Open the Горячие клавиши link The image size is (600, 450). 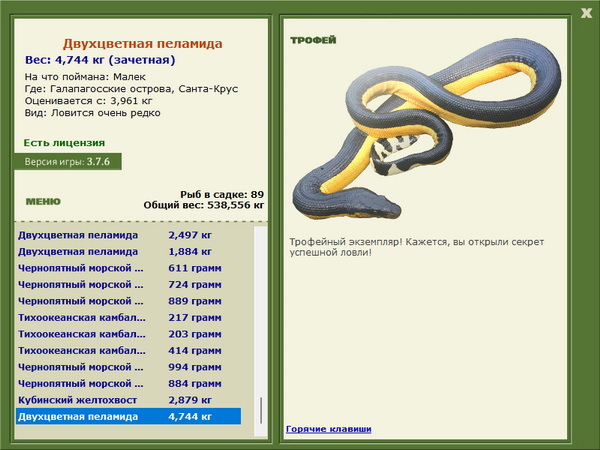329,429
